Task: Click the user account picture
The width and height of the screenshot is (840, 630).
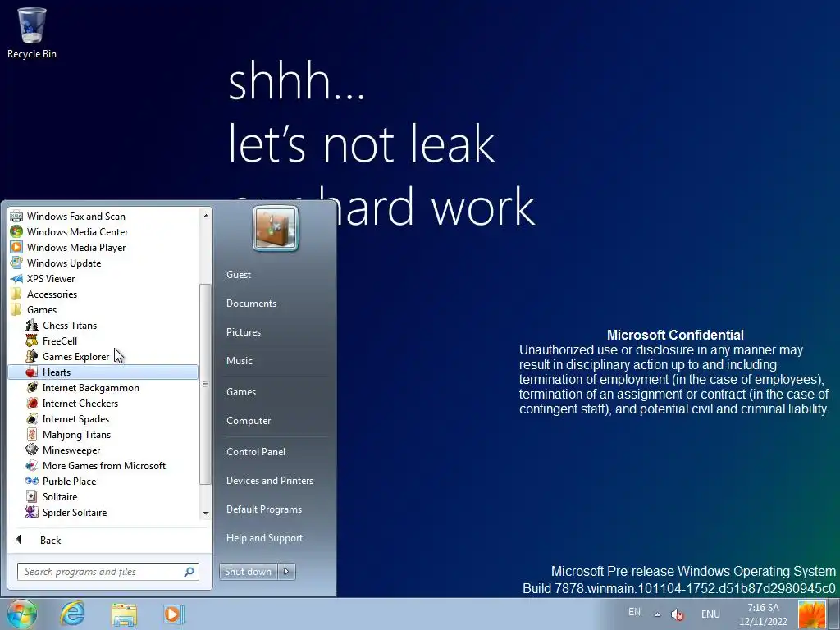Action: (276, 229)
